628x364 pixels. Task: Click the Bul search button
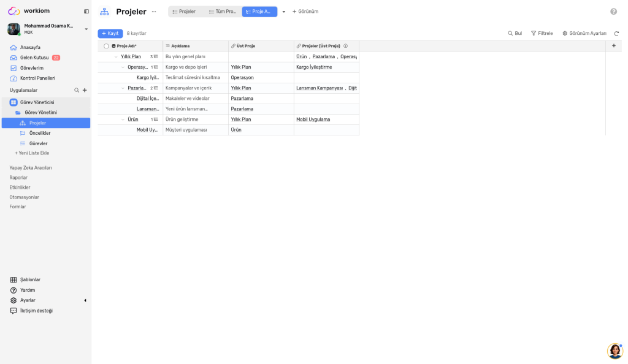point(515,34)
